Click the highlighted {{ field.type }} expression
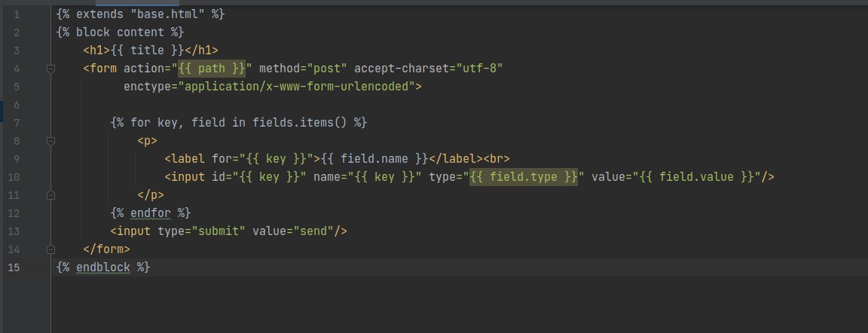The image size is (868, 333). tap(524, 177)
